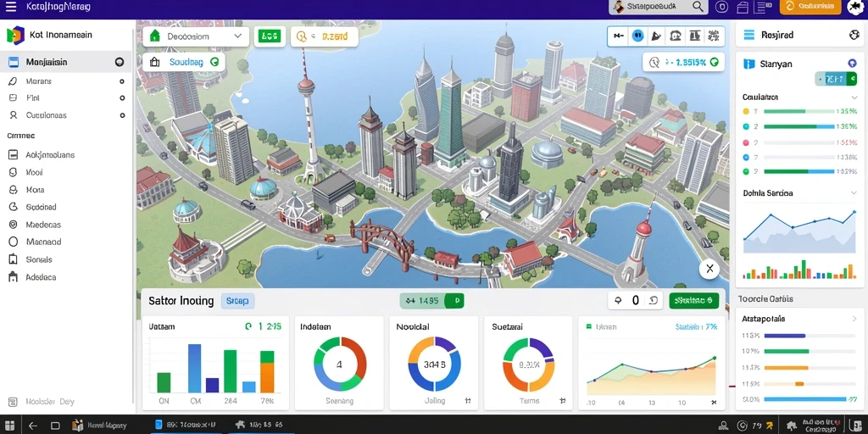Image resolution: width=868 pixels, height=434 pixels.
Task: Click the building icon in the Souclnag pill
Action: (x=155, y=63)
